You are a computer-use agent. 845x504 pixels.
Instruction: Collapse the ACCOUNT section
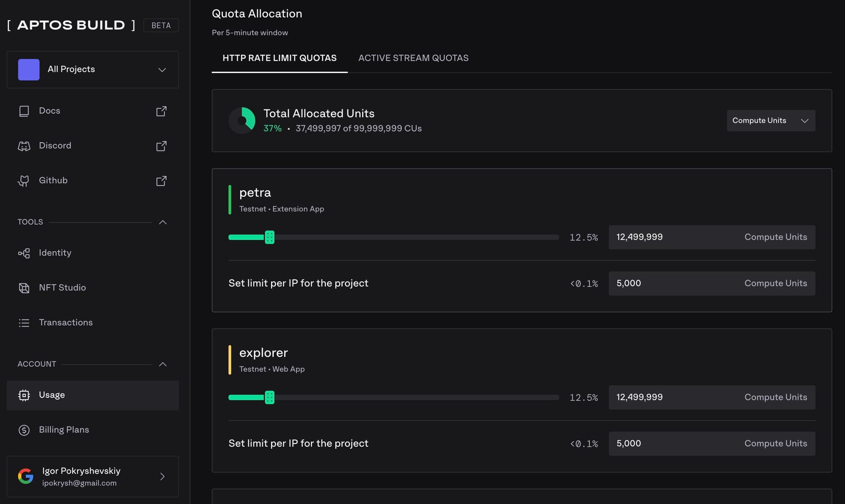(163, 364)
